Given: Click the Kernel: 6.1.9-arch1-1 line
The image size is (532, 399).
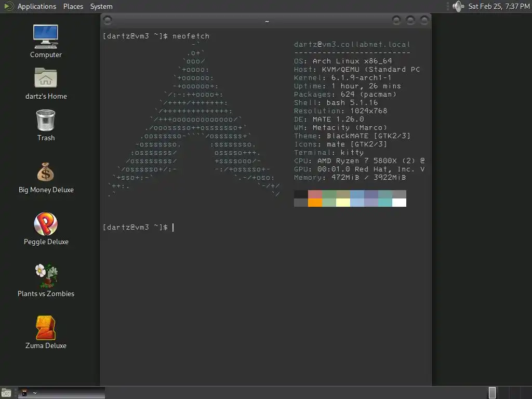Looking at the screenshot, I should pyautogui.click(x=343, y=78).
